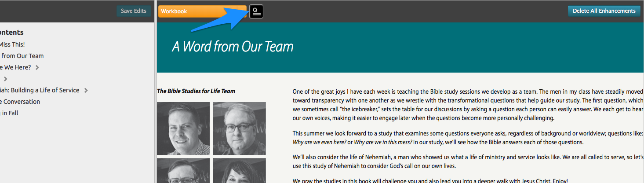Open the contents entry ending 'Miss This!'
This screenshot has height=183, width=644.
pyautogui.click(x=12, y=44)
